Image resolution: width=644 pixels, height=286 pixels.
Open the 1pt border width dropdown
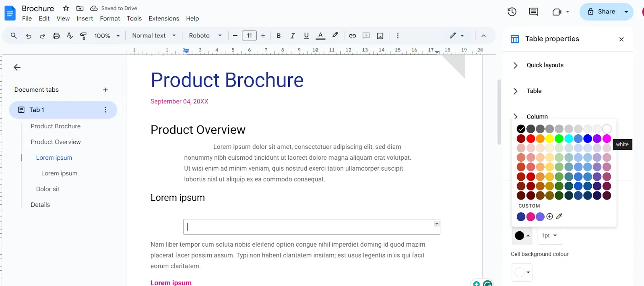tap(550, 236)
